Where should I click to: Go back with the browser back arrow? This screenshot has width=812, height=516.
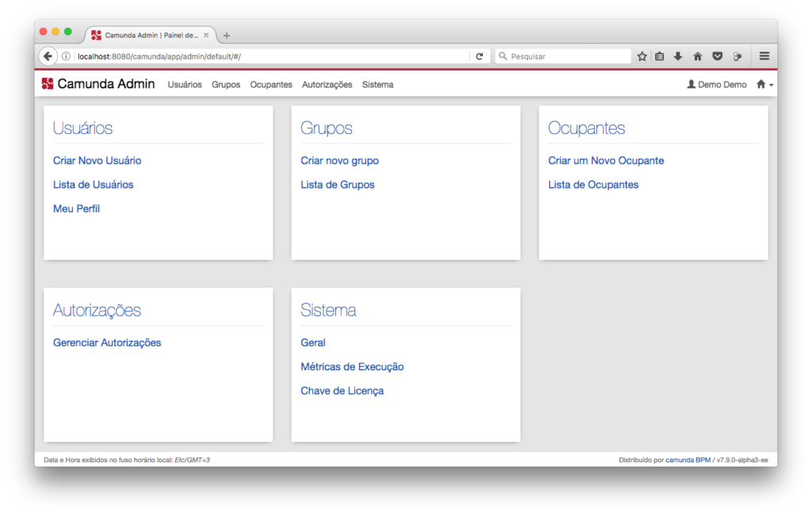(48, 56)
